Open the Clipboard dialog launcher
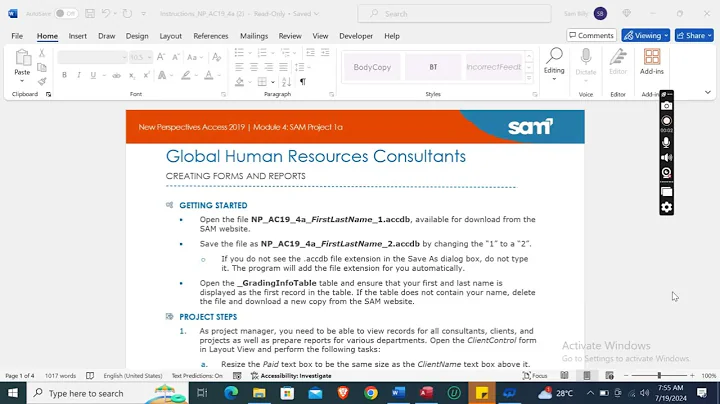Viewport: 720px width, 404px height. click(x=48, y=94)
